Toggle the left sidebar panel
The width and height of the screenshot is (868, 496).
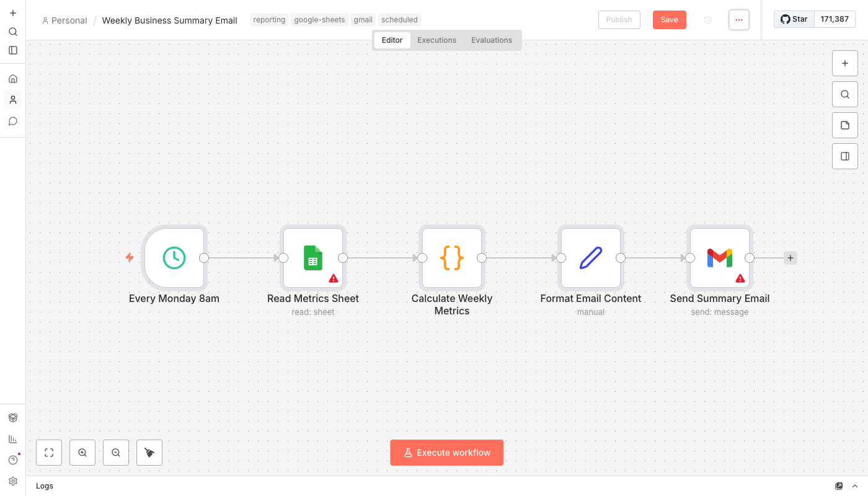[13, 50]
